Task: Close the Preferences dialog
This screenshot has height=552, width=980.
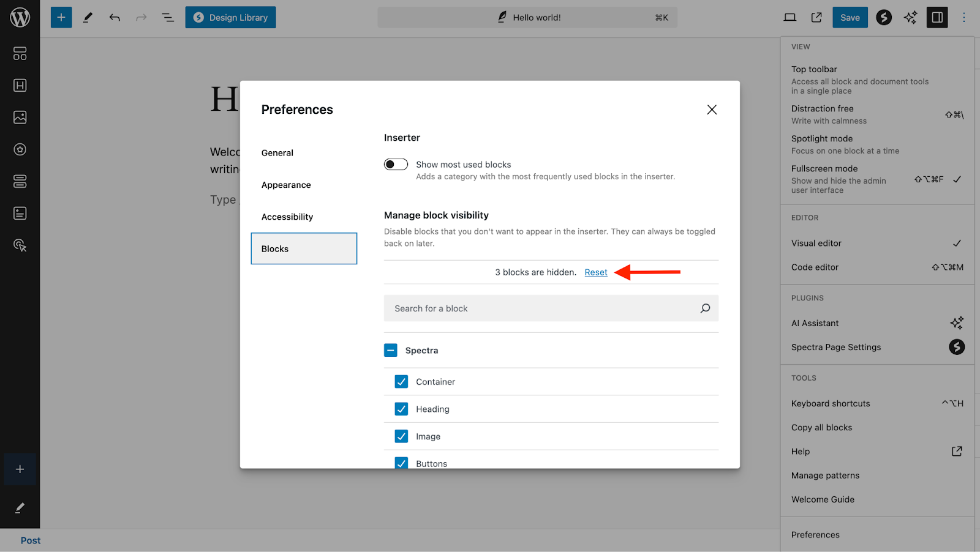Action: (x=712, y=110)
